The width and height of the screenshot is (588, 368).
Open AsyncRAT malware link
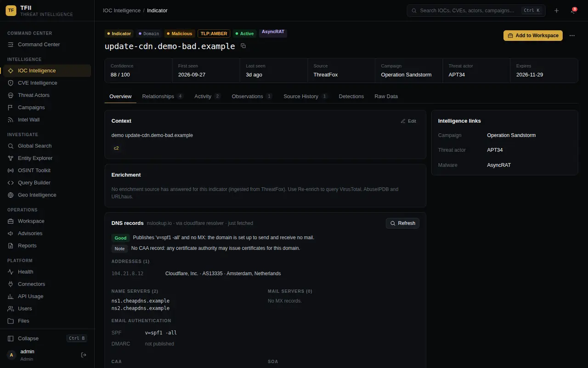tap(499, 165)
